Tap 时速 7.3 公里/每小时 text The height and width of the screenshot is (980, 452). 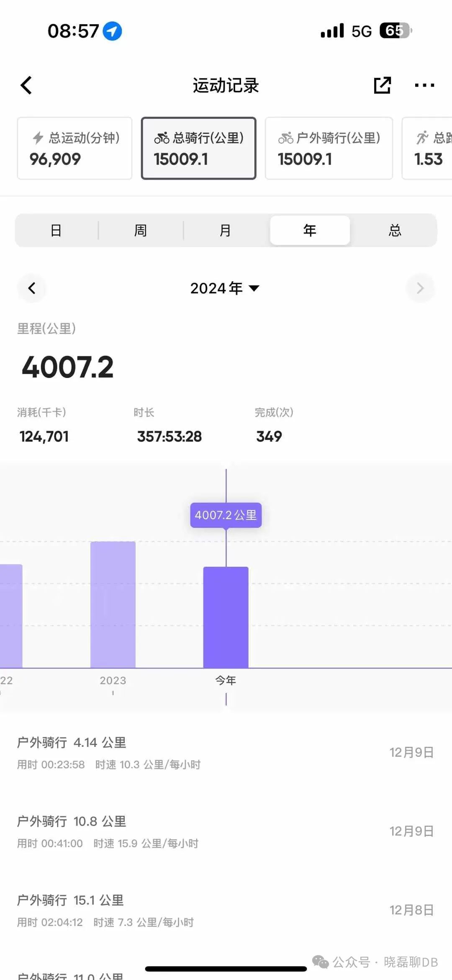coord(144,922)
